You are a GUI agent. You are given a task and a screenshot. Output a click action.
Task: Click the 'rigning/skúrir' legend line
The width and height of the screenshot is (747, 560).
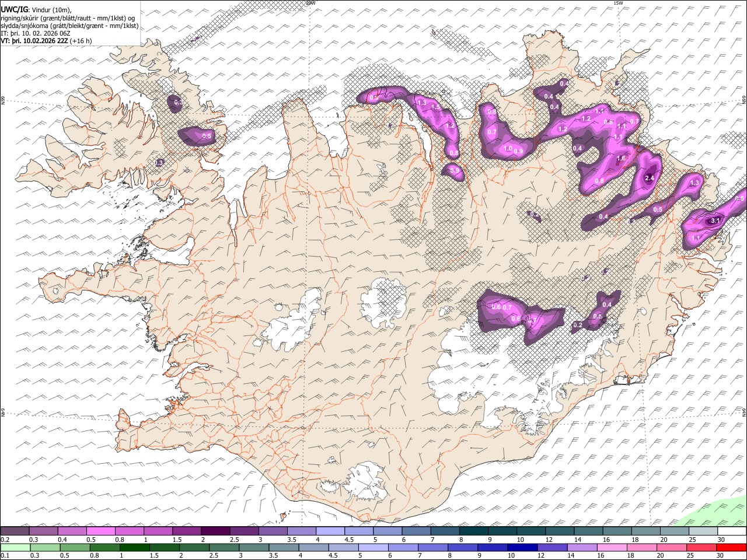point(68,17)
